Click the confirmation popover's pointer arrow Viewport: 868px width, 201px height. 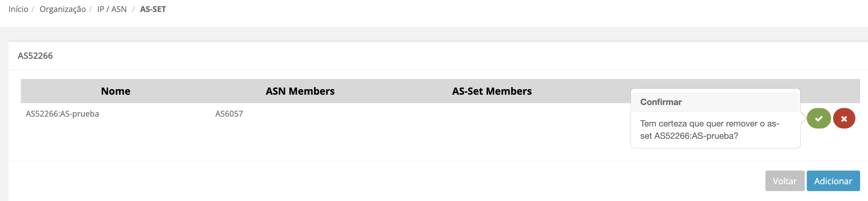[x=803, y=118]
